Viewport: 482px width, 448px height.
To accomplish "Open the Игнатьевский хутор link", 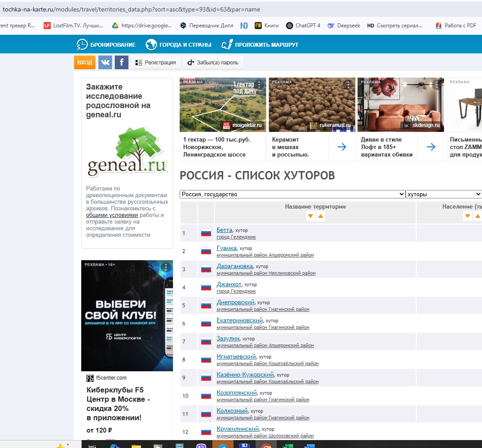I will pos(237,356).
